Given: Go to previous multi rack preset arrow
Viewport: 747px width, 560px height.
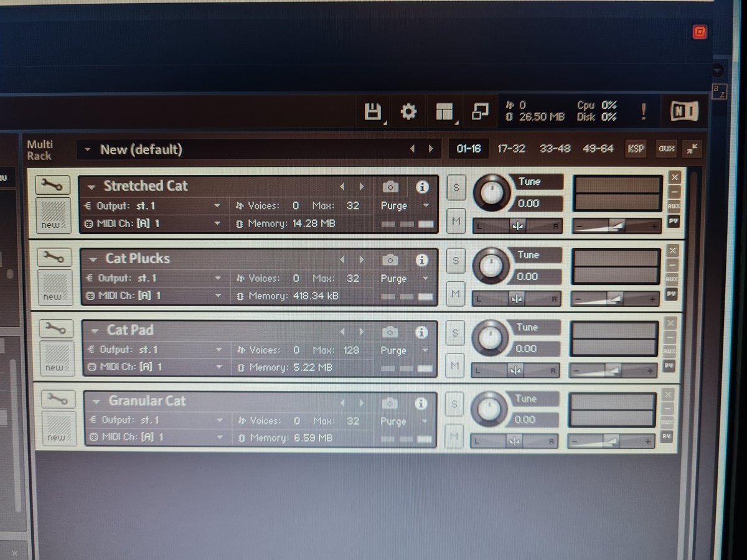Looking at the screenshot, I should [411, 149].
